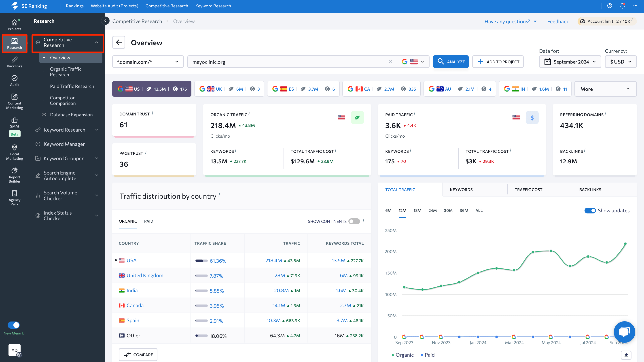Toggle Show Continents switch on
644x362 pixels.
pyautogui.click(x=354, y=221)
